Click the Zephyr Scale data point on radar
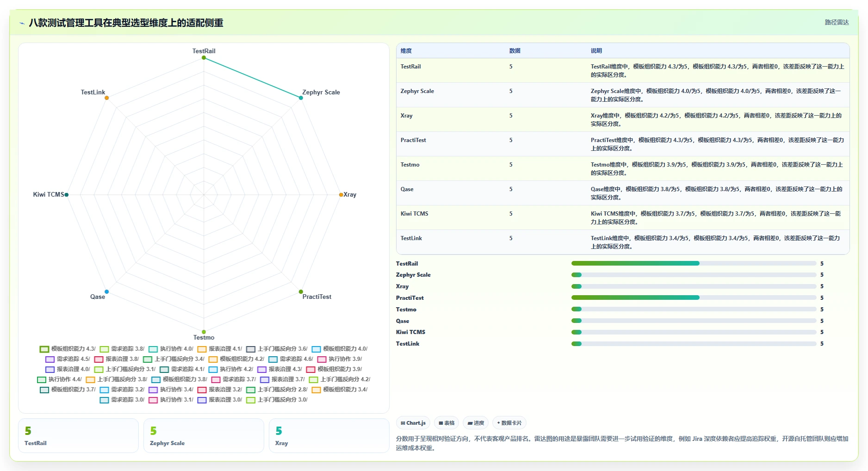The image size is (868, 471). 301,98
